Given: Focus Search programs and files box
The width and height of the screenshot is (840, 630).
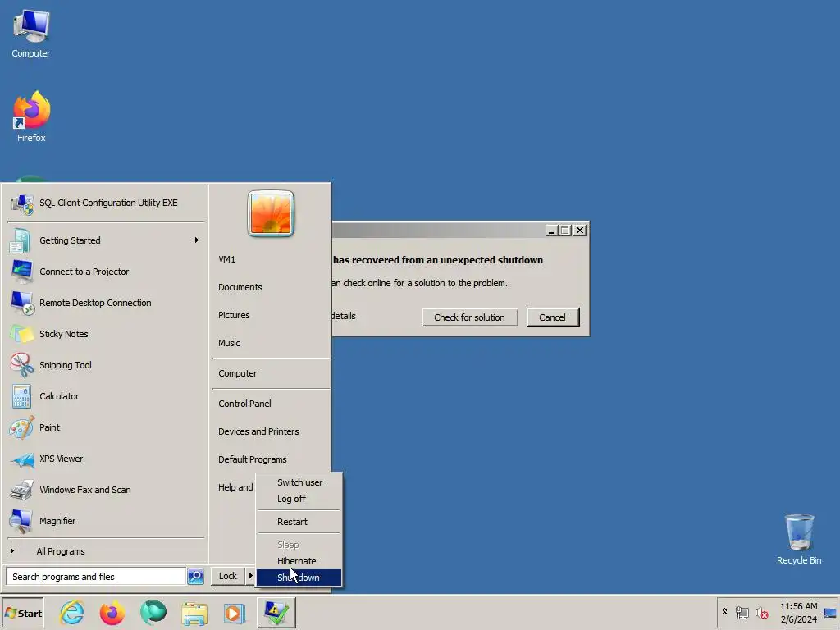Looking at the screenshot, I should 96,577.
